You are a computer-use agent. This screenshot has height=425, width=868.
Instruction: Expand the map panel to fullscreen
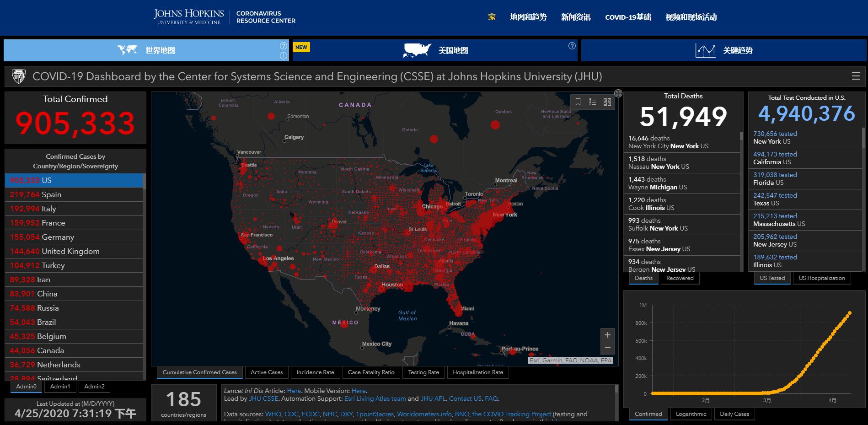pos(618,93)
